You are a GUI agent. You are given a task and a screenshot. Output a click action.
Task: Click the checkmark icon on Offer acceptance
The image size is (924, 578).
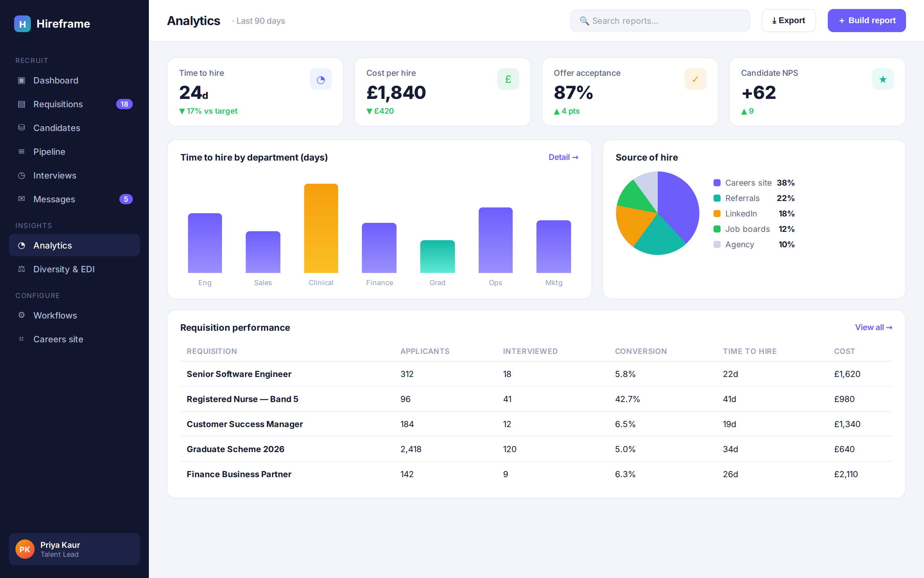[695, 79]
